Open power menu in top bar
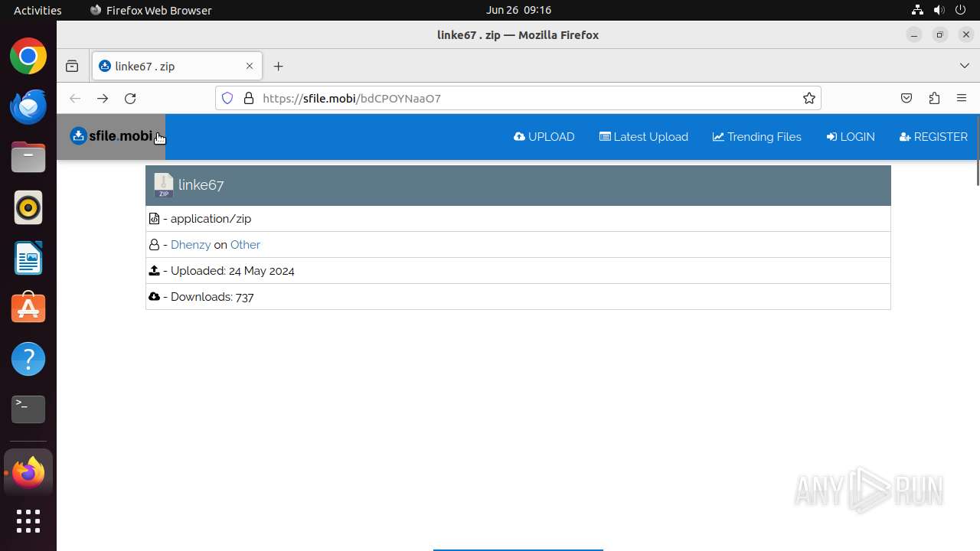980x551 pixels. coord(961,10)
